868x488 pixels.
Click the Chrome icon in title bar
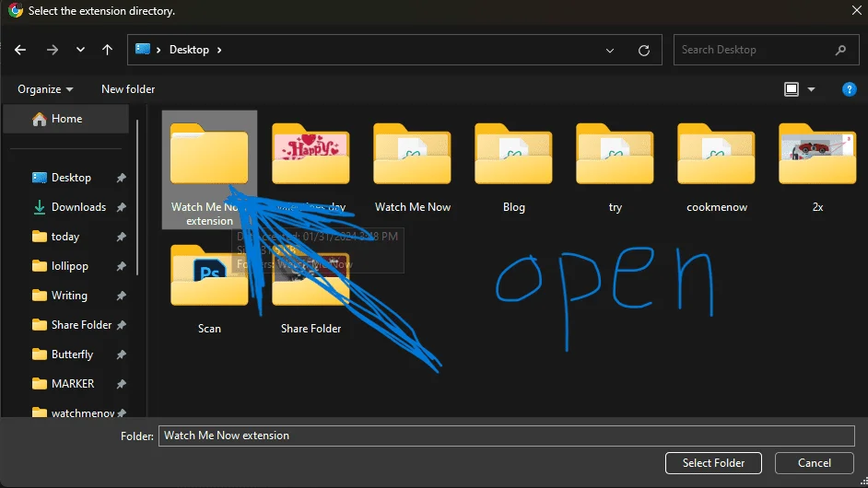pos(16,10)
